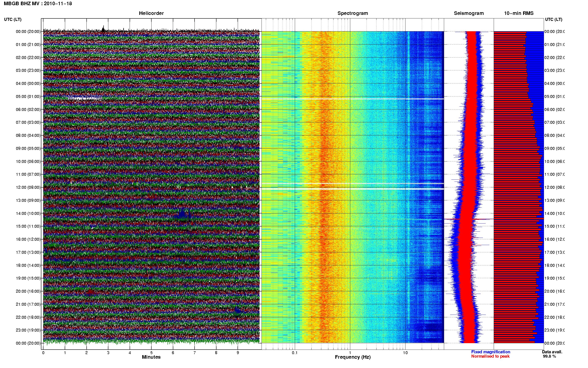
Task: Click the blue event near 21:30 in helicorder
Action: [238, 310]
